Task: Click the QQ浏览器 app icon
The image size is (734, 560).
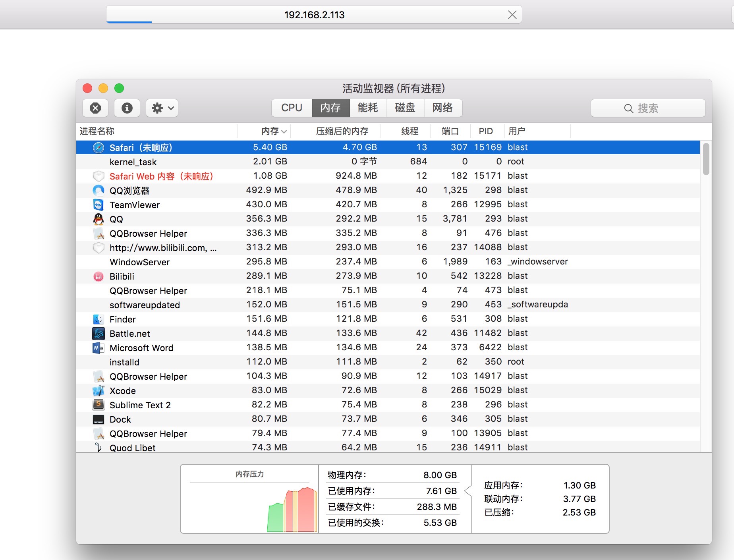Action: click(99, 191)
